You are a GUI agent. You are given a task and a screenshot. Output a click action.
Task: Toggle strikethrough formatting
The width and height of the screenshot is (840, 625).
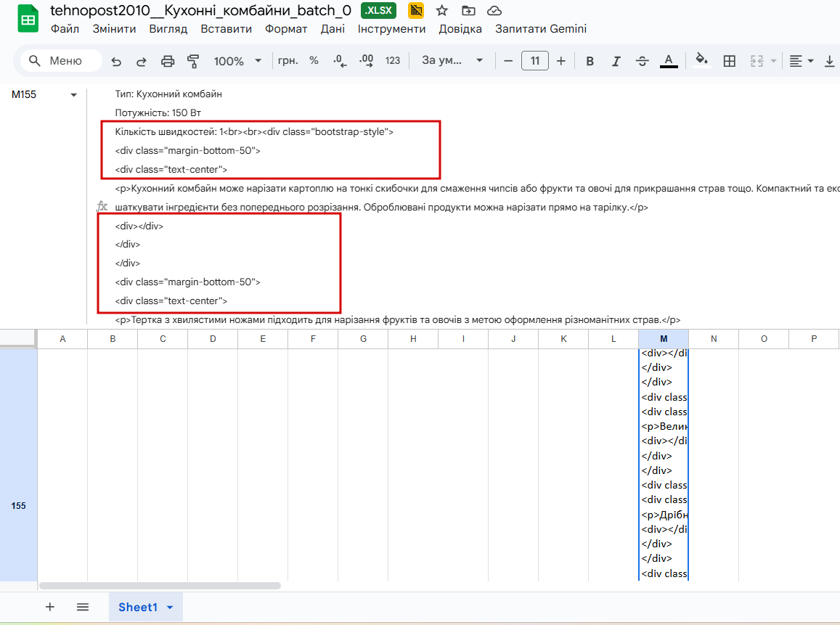click(x=643, y=61)
